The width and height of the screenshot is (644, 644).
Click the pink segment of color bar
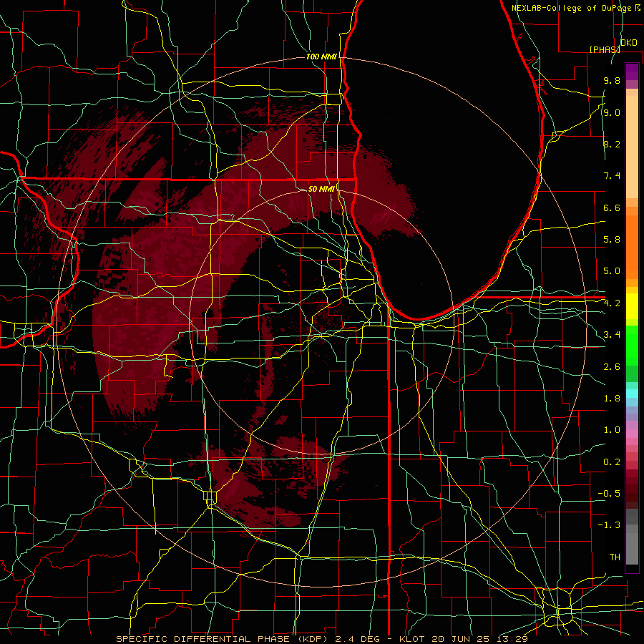click(x=632, y=434)
